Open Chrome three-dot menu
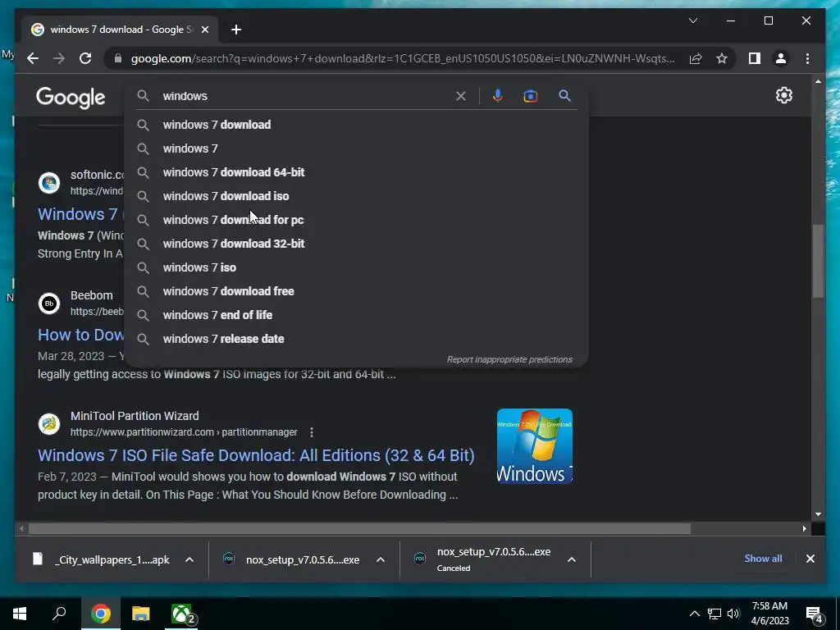Viewport: 840px width, 630px height. tap(807, 58)
